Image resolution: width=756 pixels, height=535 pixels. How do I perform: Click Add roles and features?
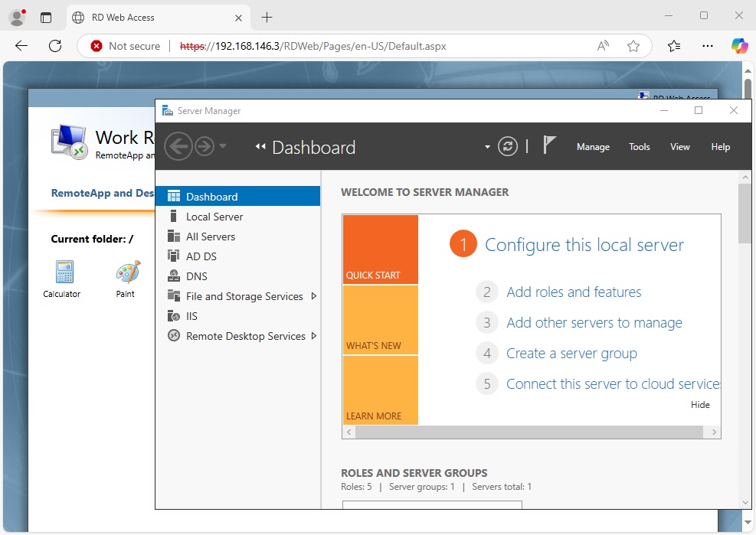[x=574, y=292]
